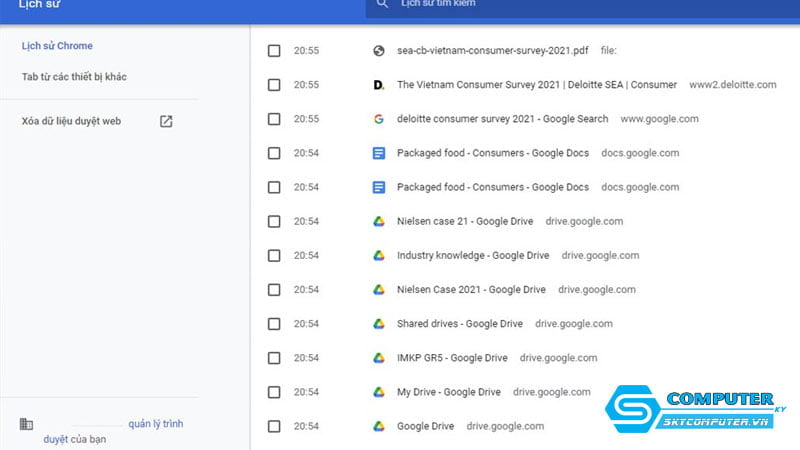
Task: Click the Deloitte favicon in history list
Action: (x=379, y=85)
